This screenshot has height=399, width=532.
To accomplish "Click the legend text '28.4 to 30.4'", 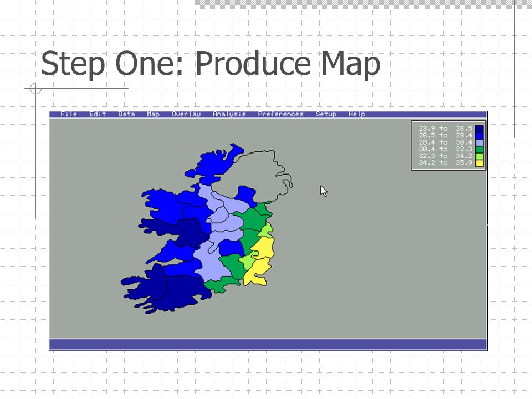I will point(446,142).
